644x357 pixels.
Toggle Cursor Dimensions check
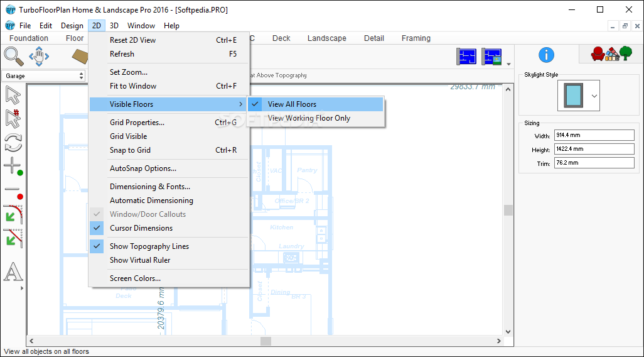[x=169, y=228]
